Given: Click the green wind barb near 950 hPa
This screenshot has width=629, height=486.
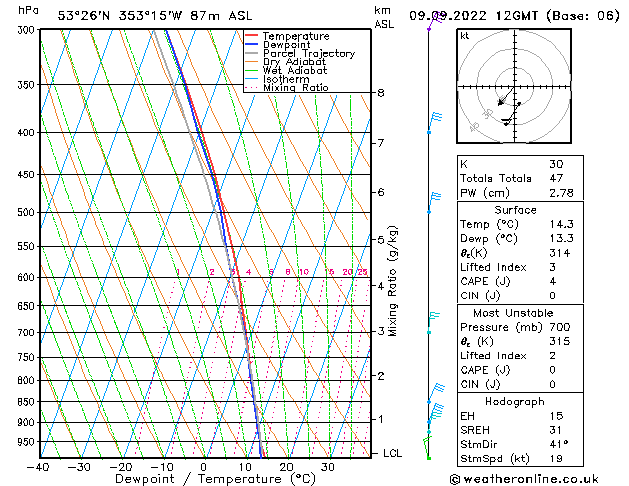Looking at the screenshot, I should coord(428,442).
